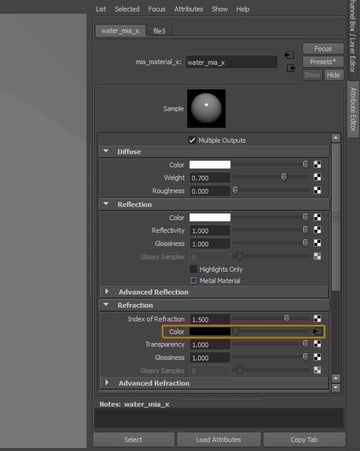Open the Attribute Editor side tab

[353, 109]
